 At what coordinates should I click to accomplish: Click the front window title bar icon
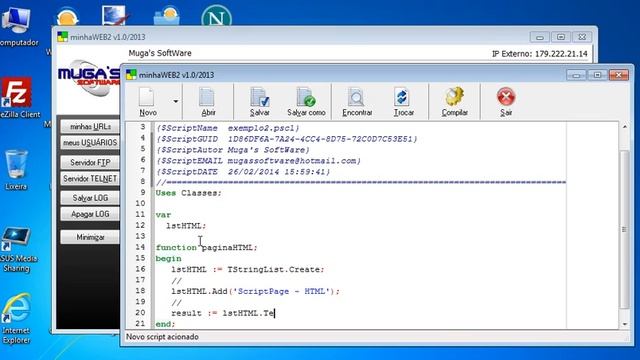(x=131, y=75)
